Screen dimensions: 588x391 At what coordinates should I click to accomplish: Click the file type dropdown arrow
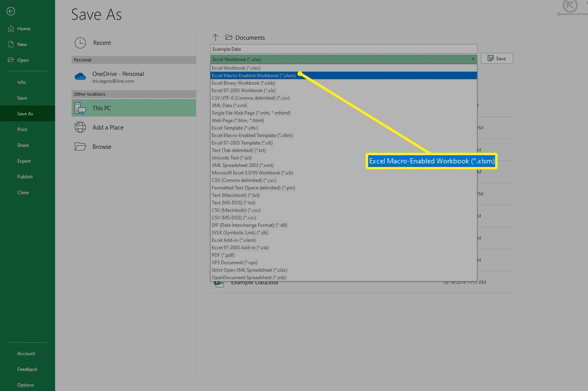[473, 59]
